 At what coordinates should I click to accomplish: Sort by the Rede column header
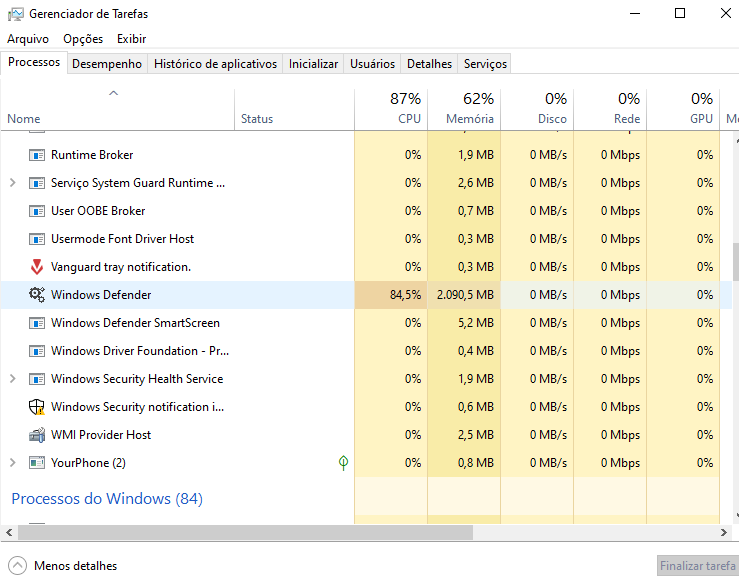coord(610,109)
